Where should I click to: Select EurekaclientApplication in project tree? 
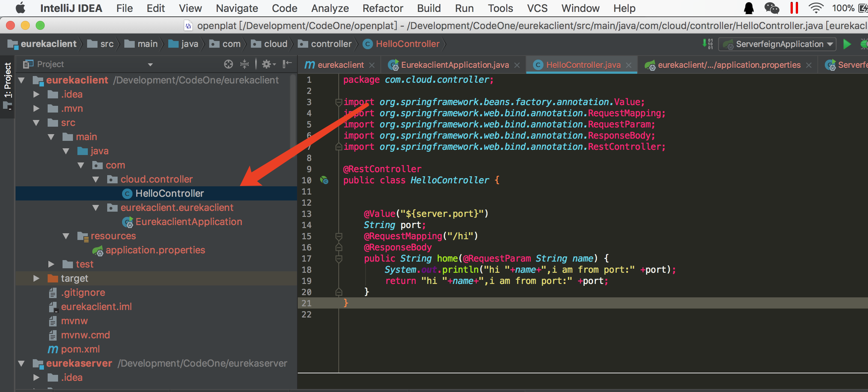point(182,222)
